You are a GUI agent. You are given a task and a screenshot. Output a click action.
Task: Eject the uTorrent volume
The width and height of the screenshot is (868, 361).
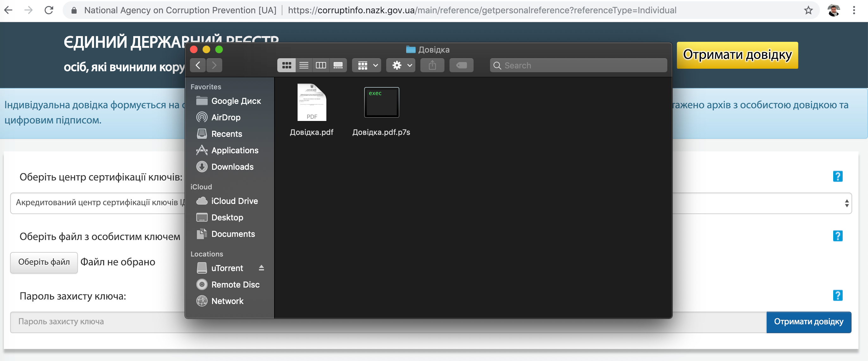click(x=261, y=268)
